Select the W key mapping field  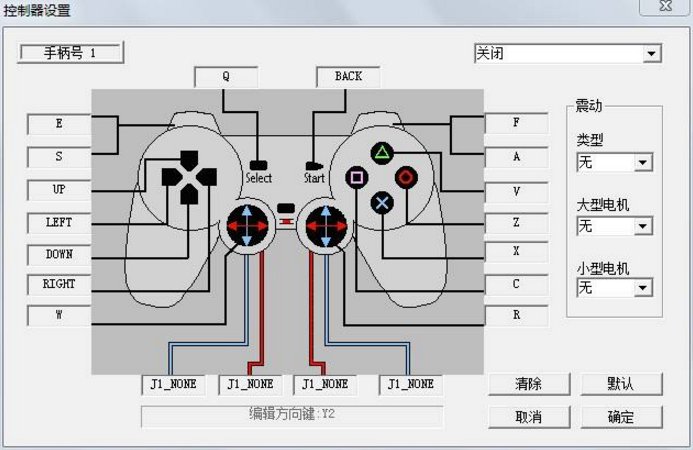tap(59, 316)
